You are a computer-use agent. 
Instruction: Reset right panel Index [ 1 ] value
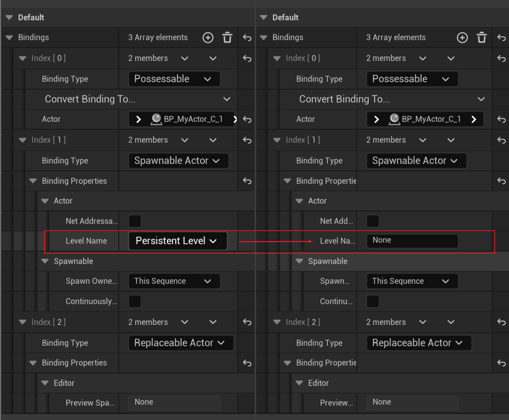[x=501, y=140]
